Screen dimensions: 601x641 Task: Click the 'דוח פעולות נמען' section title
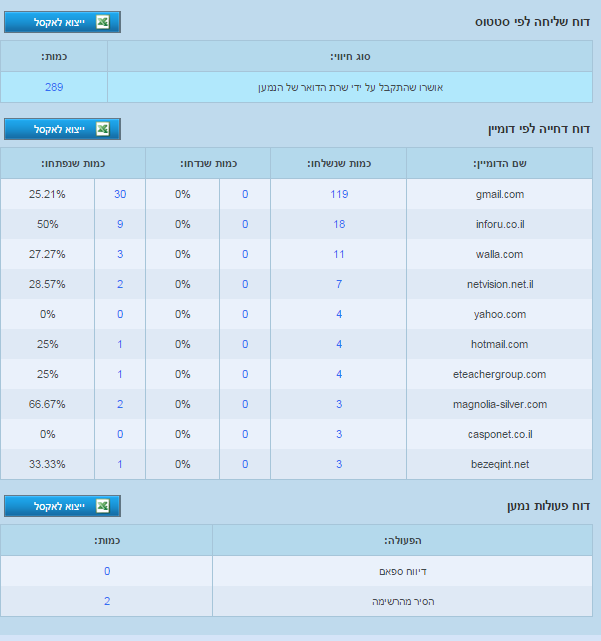tap(549, 506)
